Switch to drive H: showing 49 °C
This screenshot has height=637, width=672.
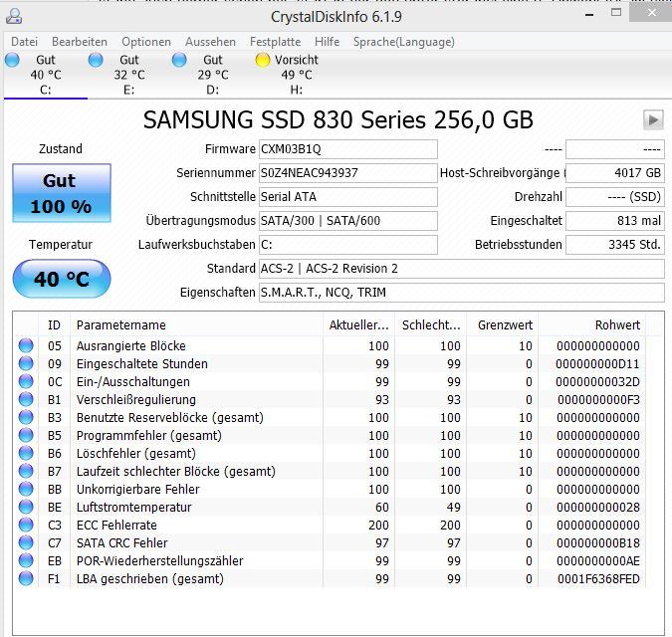(x=296, y=75)
